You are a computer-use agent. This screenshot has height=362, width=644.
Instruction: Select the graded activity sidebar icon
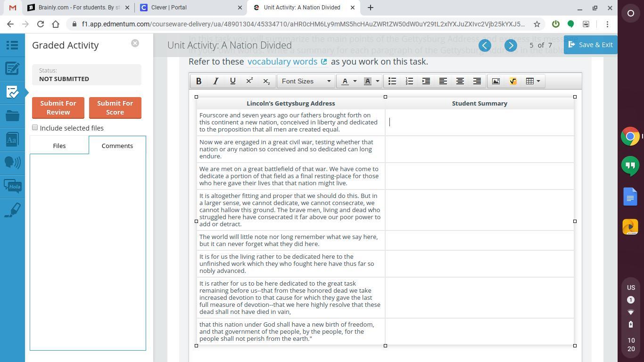coord(12,92)
